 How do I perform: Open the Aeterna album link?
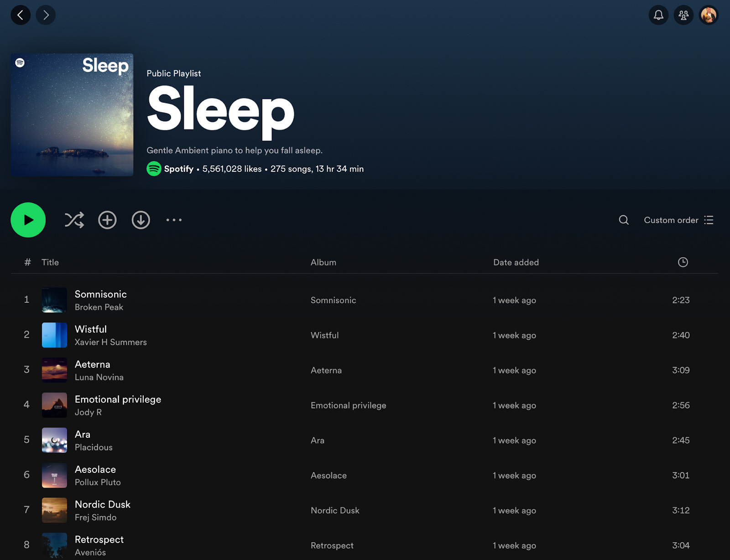[x=326, y=370]
